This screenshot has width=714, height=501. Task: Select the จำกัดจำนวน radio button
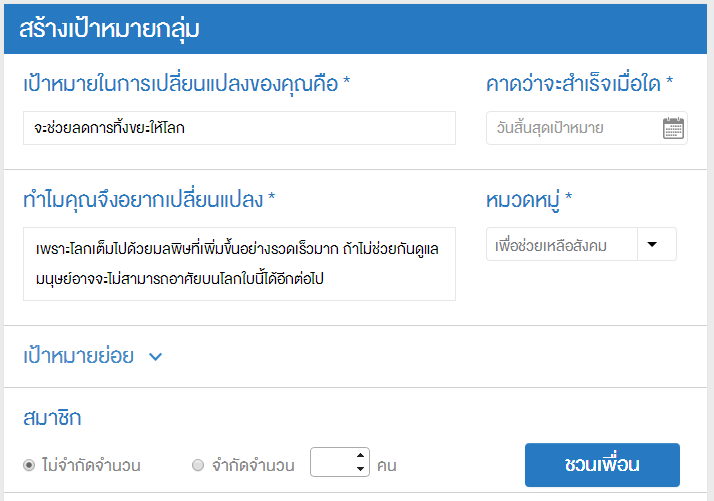click(x=198, y=465)
